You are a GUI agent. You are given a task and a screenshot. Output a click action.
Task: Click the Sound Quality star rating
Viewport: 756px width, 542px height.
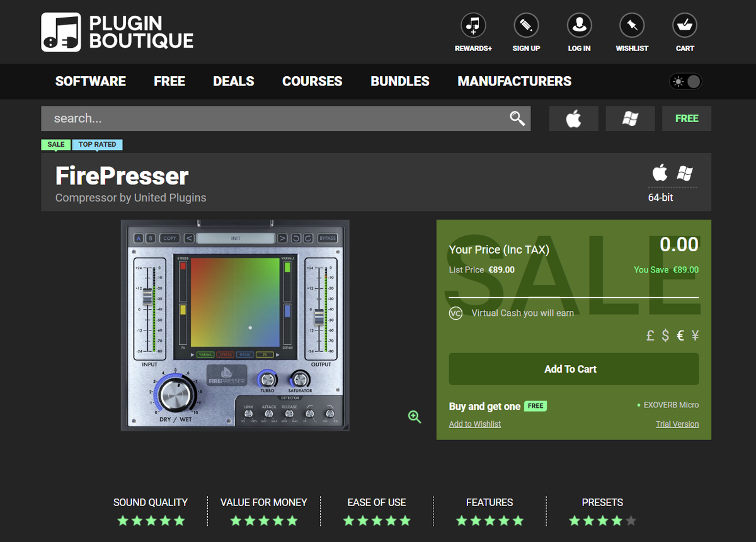click(151, 521)
